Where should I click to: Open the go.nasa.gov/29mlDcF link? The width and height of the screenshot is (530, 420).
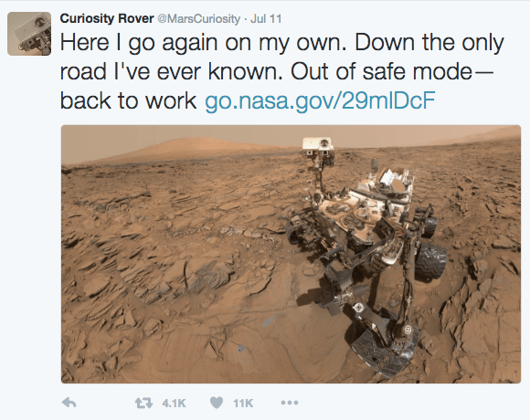coord(320,100)
